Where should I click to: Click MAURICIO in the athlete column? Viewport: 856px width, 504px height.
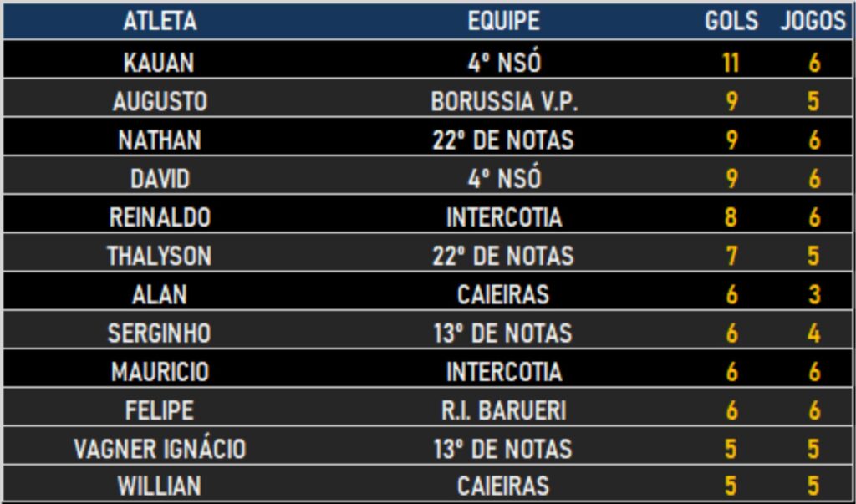pos(160,372)
